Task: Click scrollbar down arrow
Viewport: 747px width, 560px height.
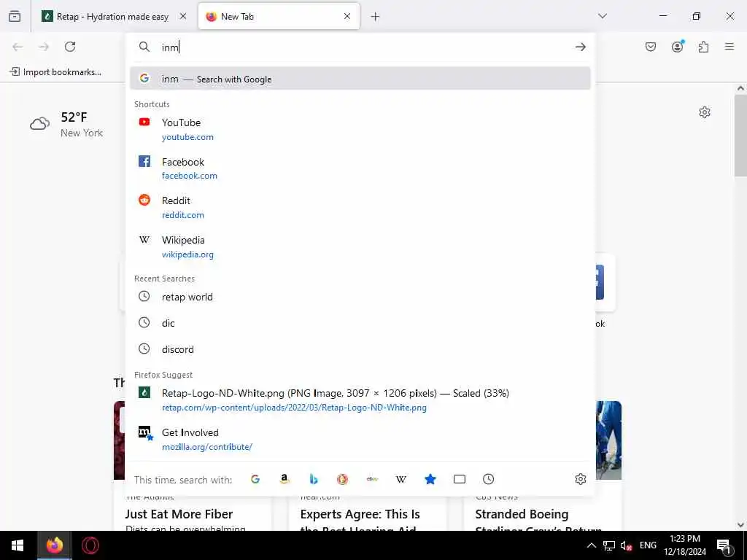Action: [740, 525]
